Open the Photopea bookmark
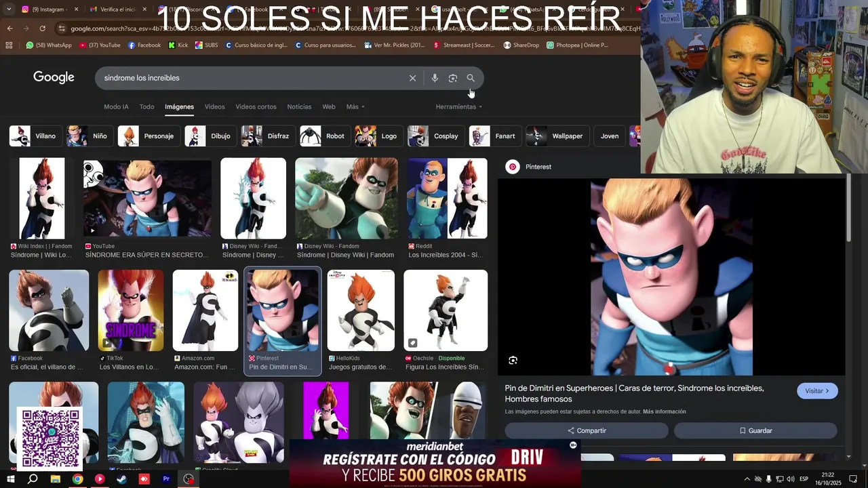 coord(577,45)
